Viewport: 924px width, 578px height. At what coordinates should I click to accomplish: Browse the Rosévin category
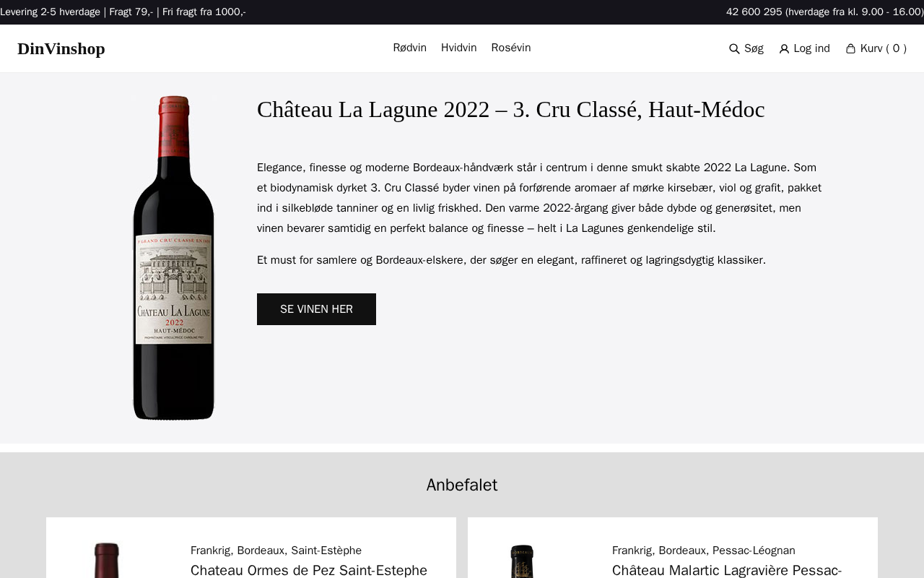[x=511, y=48]
